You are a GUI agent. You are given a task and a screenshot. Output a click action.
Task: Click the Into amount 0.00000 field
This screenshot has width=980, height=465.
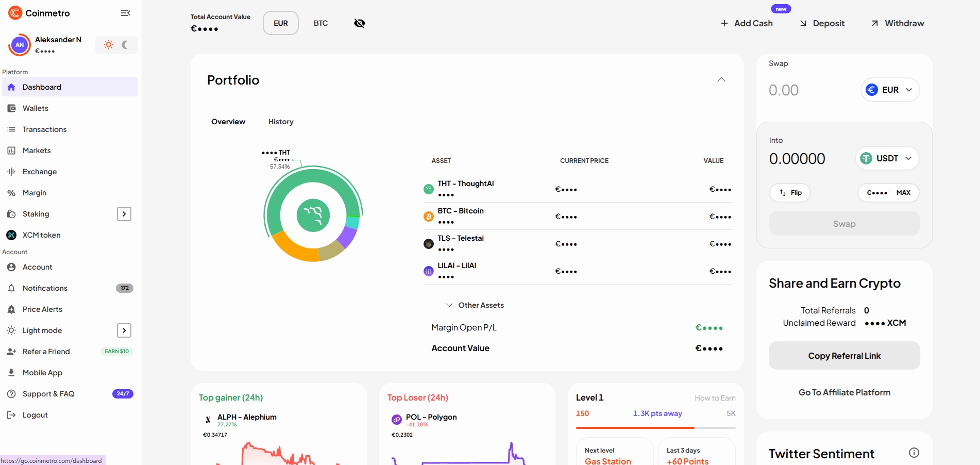[x=797, y=159]
